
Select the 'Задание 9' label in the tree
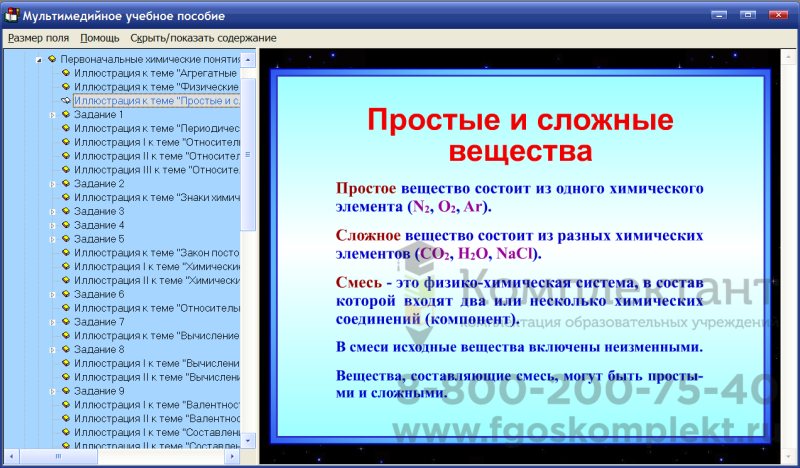[x=99, y=390]
